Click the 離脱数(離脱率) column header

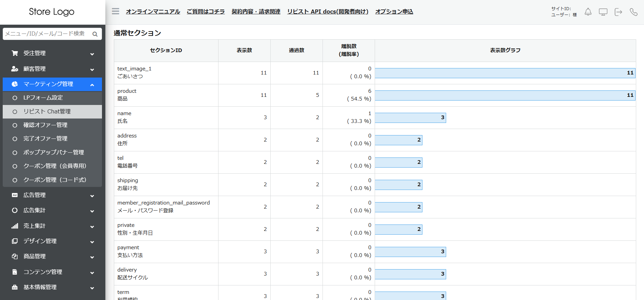point(349,50)
